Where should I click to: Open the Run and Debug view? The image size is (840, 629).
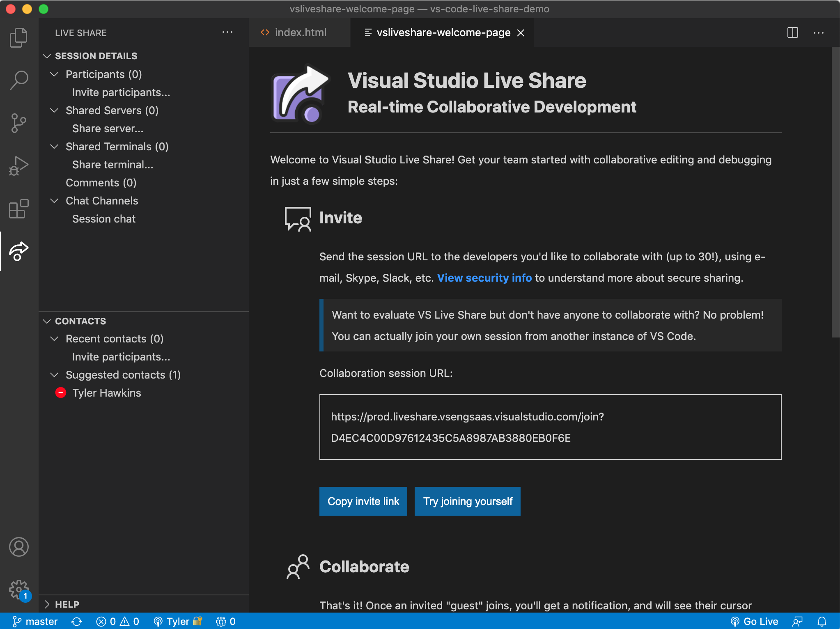pos(19,166)
